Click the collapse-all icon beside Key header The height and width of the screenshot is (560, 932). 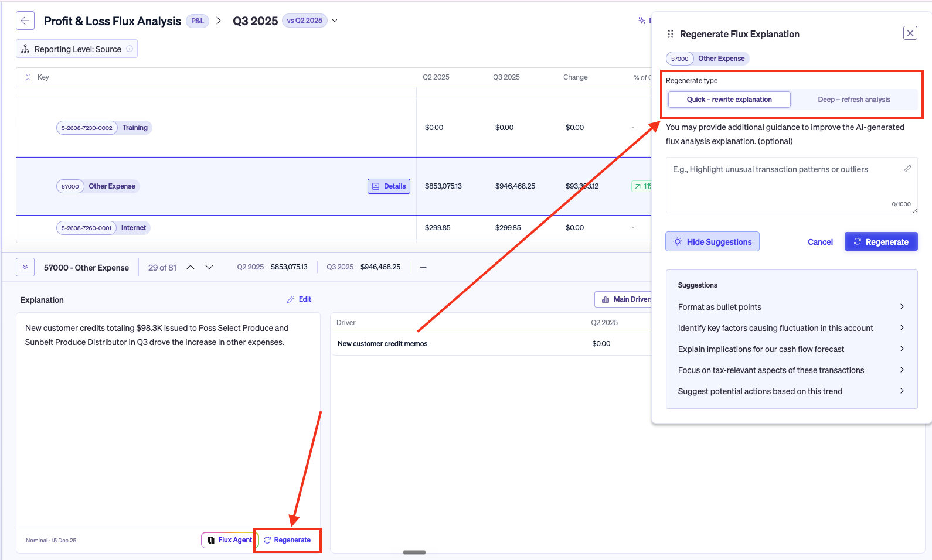coord(28,77)
